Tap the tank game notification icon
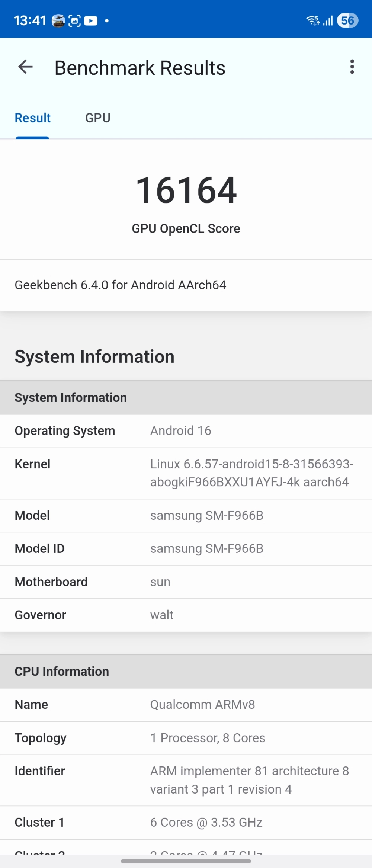 [58, 21]
